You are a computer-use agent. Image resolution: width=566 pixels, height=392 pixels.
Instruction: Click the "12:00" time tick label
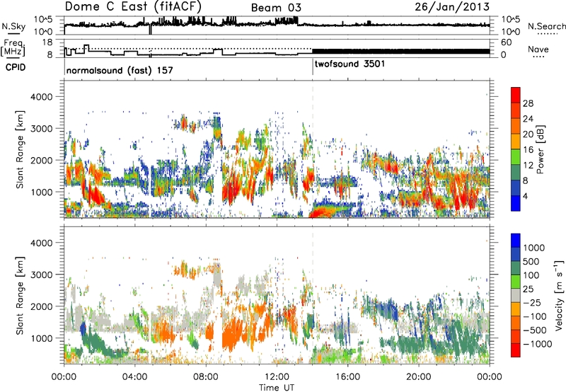(277, 377)
